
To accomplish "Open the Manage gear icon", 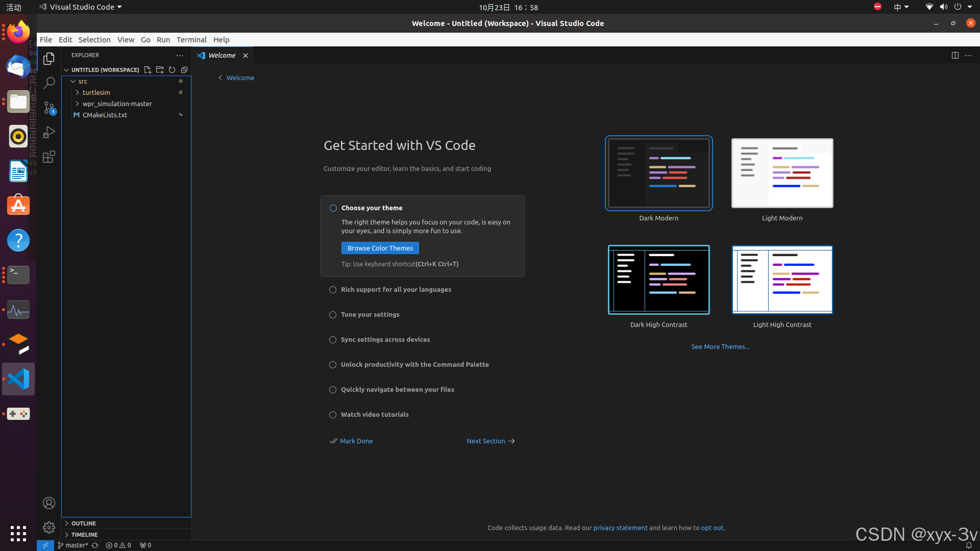I will tap(49, 528).
